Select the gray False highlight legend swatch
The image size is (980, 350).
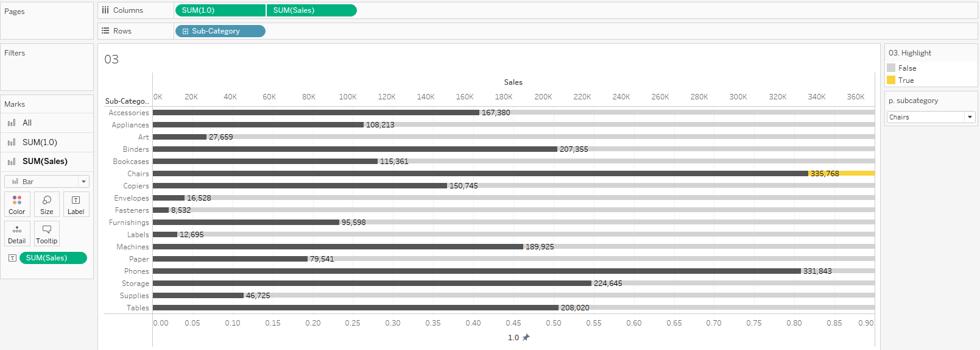coord(891,68)
